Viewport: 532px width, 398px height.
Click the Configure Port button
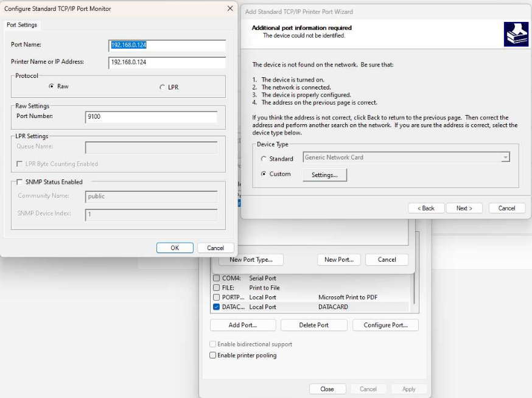click(x=385, y=325)
